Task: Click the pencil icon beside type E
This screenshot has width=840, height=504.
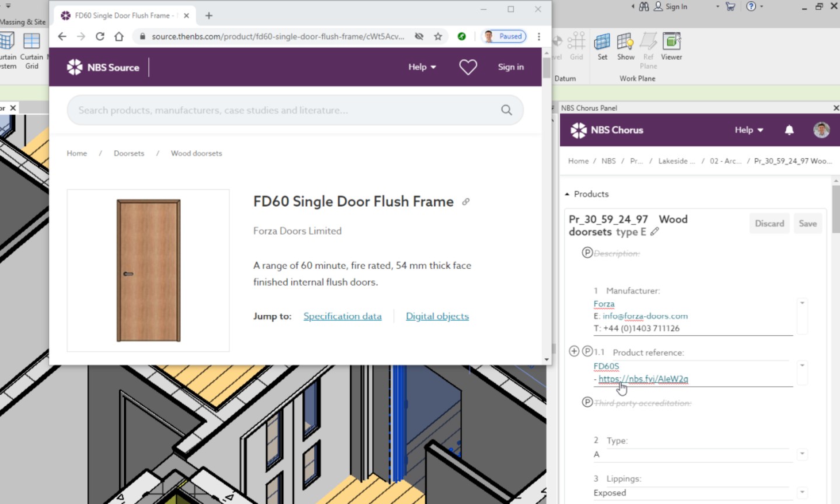Action: coord(654,232)
